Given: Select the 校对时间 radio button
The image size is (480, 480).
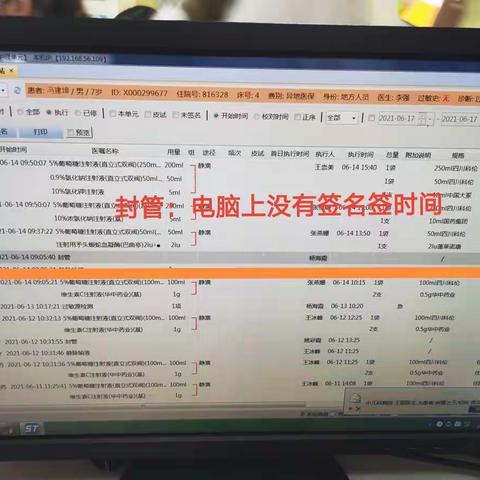Looking at the screenshot, I should [257, 116].
